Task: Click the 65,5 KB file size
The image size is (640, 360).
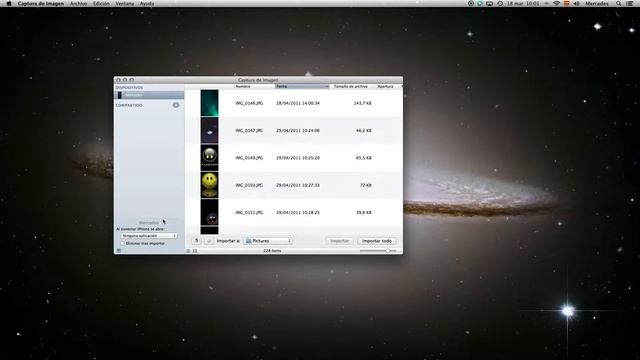Action: click(364, 158)
